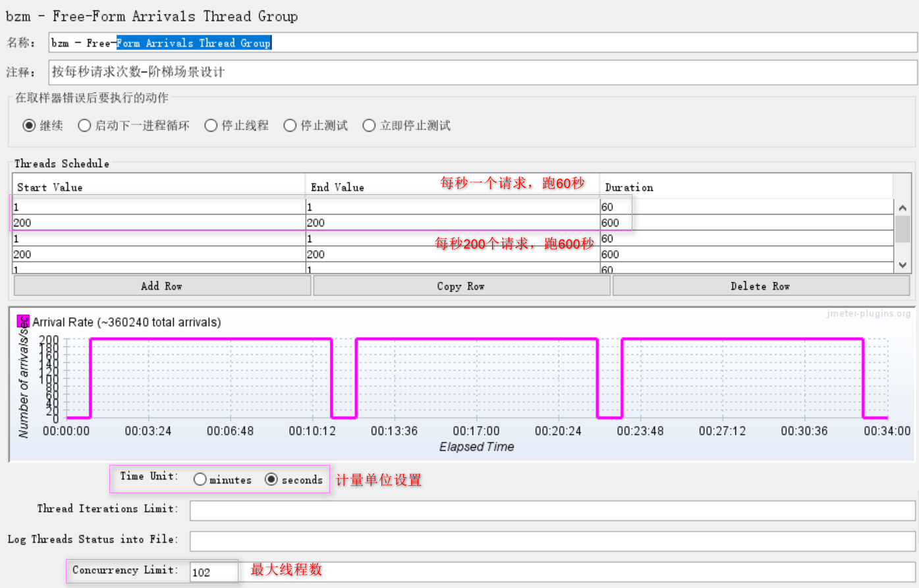Click the 注释 comment input field
Viewport: 919px width, 588px height.
(483, 72)
